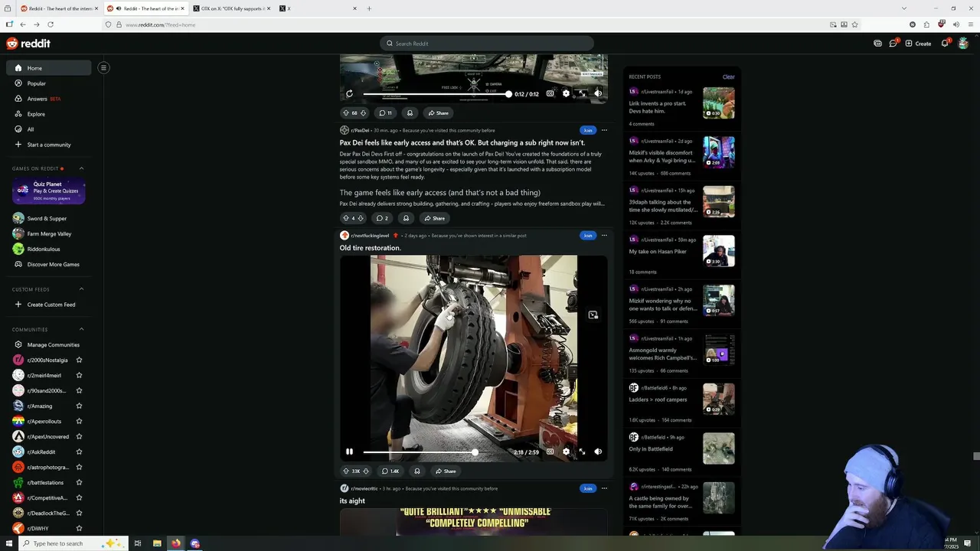980x551 pixels.
Task: Go to Explore in the sidebar
Action: pos(49,114)
